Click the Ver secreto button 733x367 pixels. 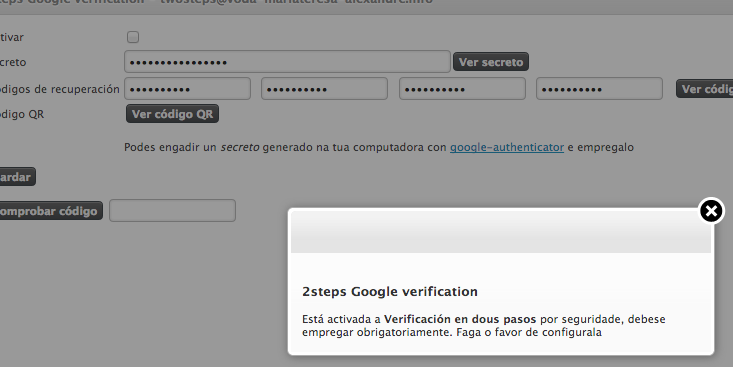click(x=491, y=62)
